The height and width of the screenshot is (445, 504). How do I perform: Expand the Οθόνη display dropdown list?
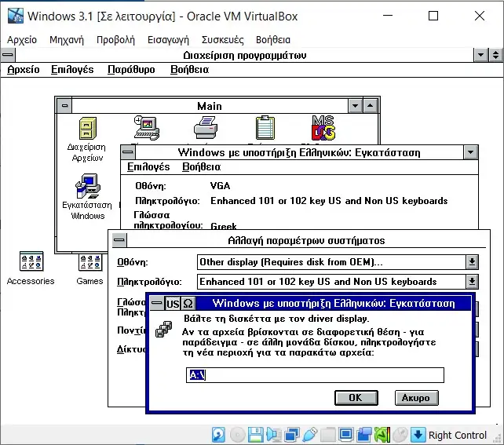472,262
